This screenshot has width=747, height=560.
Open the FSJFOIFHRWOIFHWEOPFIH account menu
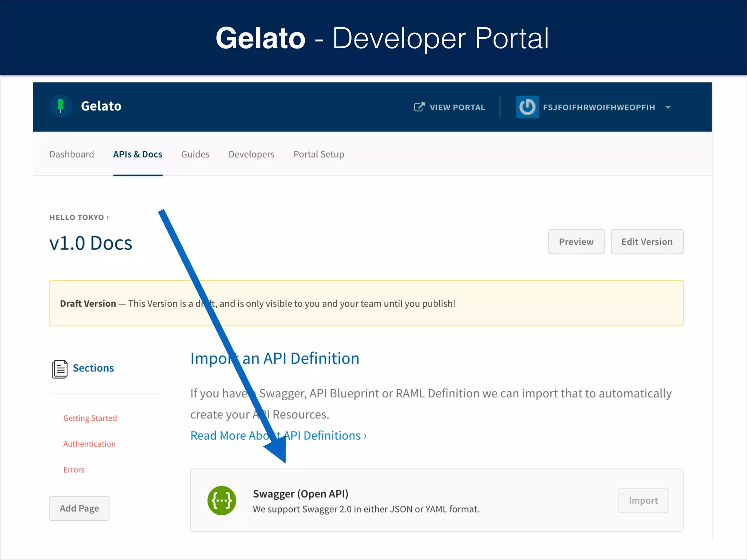click(x=599, y=107)
